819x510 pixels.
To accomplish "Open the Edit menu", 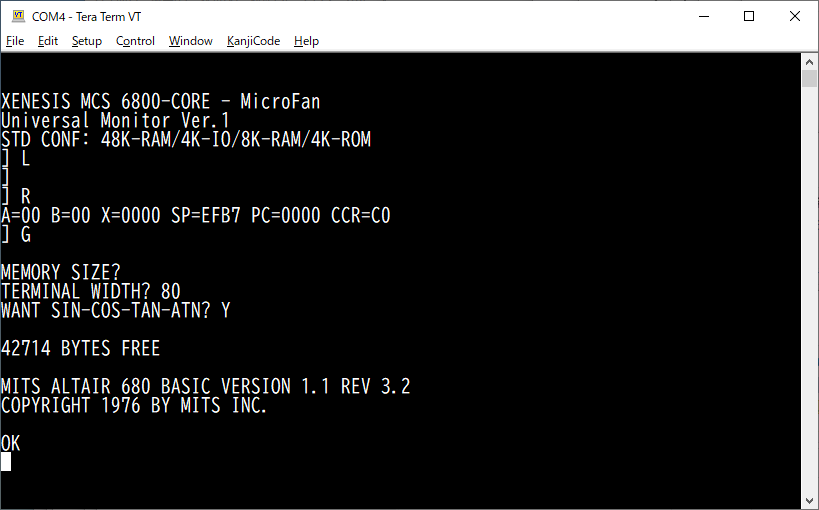I will click(x=48, y=41).
